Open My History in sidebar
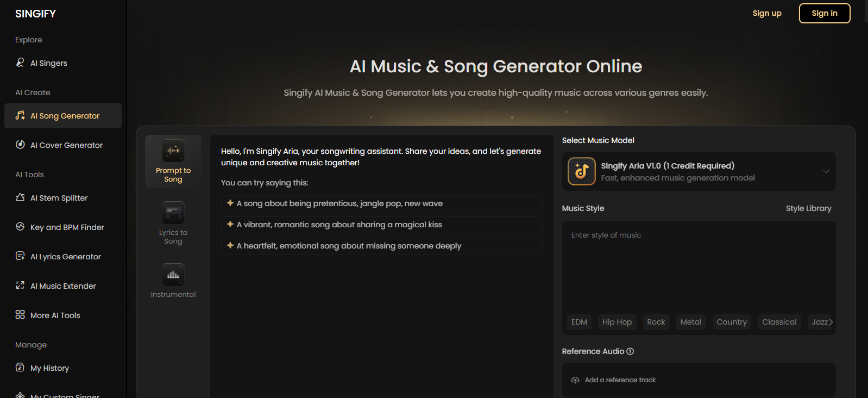 [49, 368]
